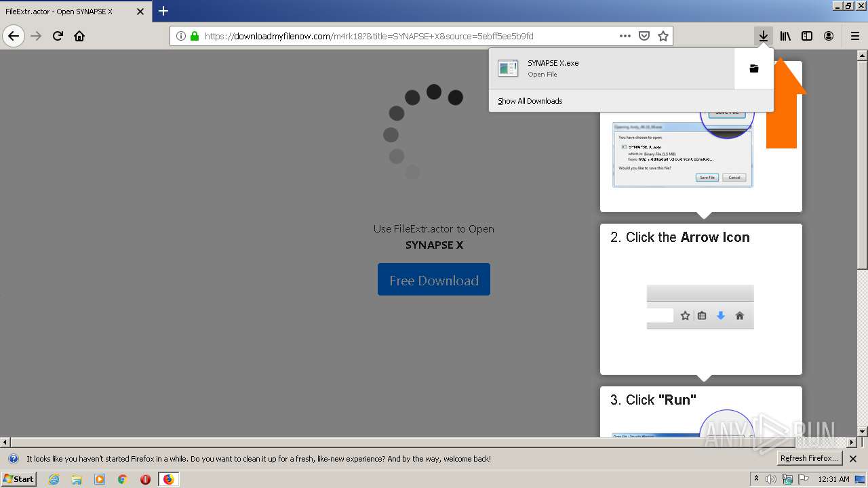Show All Downloads
Screen dimensions: 868x488
pos(530,101)
